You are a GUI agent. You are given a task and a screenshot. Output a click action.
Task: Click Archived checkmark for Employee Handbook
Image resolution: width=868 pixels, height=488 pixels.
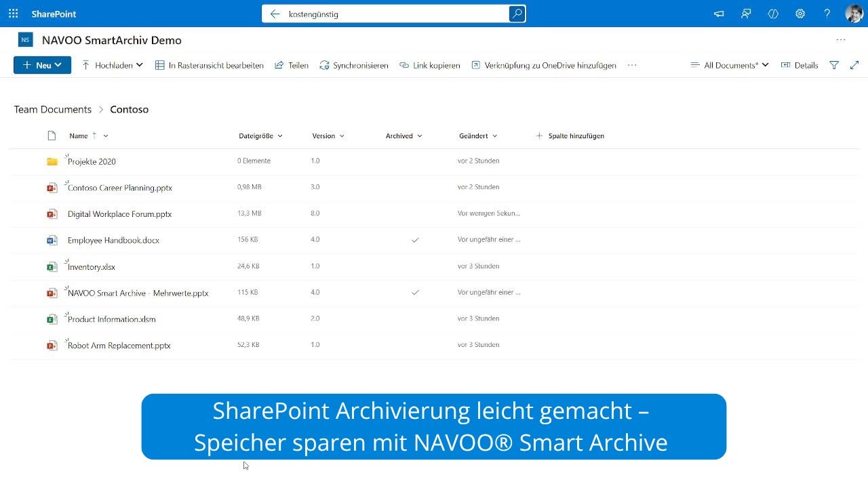(415, 240)
